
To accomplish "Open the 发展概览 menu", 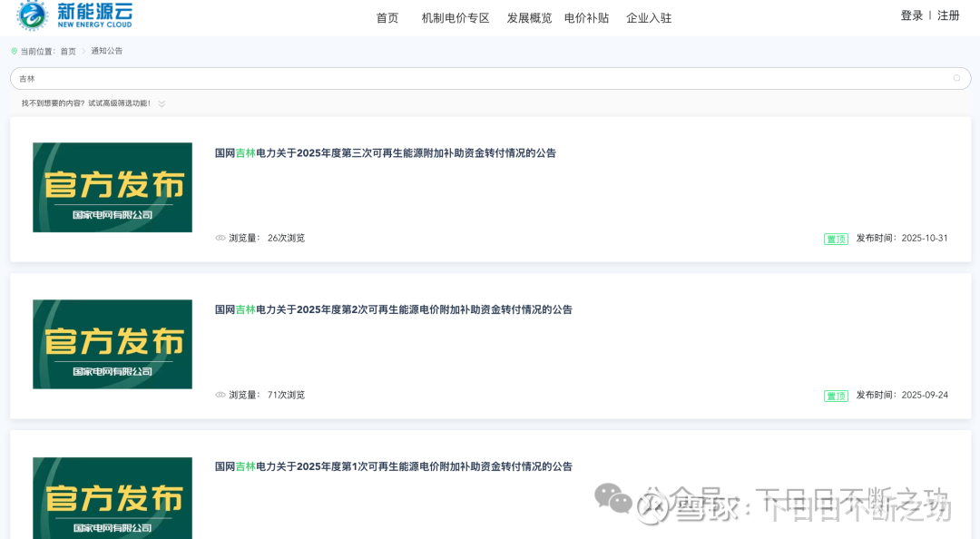I will pos(529,18).
